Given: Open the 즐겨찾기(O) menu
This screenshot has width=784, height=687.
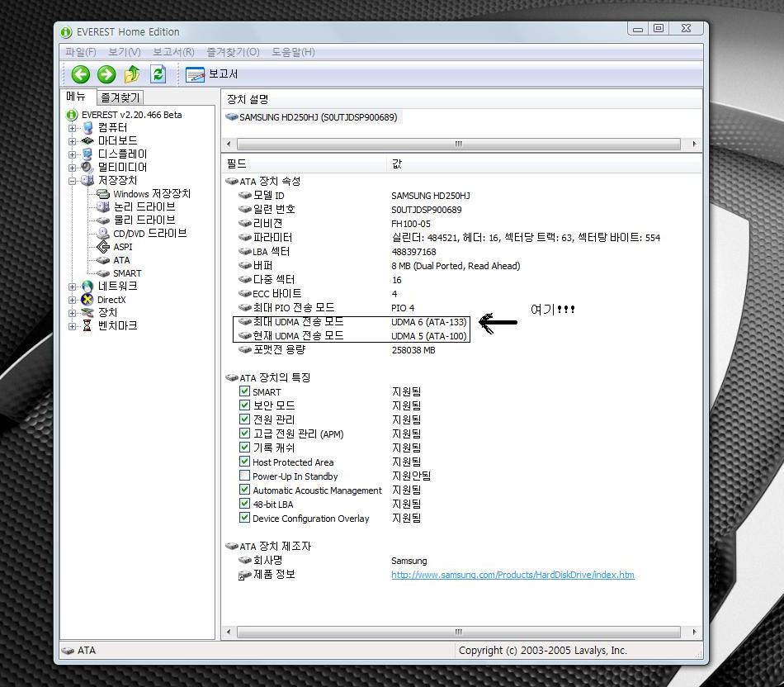Looking at the screenshot, I should [233, 52].
